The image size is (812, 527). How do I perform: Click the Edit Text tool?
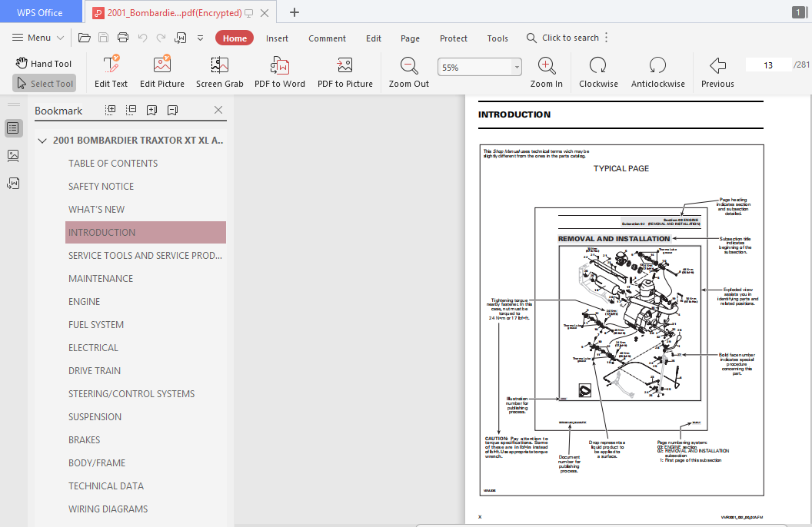tap(111, 72)
